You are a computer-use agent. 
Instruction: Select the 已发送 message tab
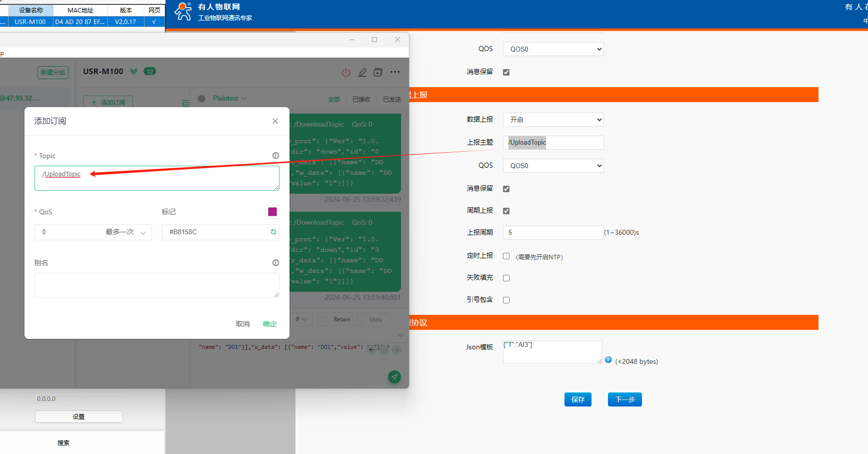(x=391, y=99)
